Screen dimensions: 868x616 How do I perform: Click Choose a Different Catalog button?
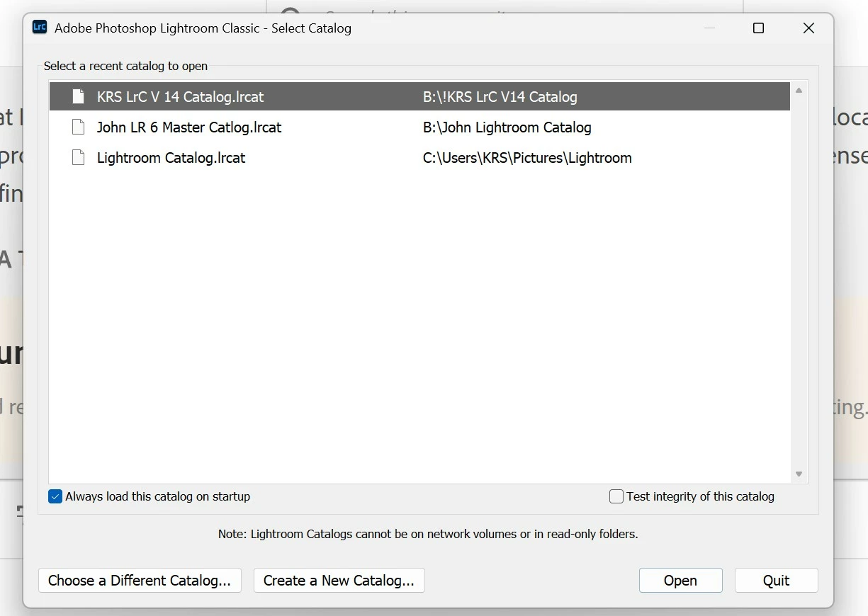point(140,581)
